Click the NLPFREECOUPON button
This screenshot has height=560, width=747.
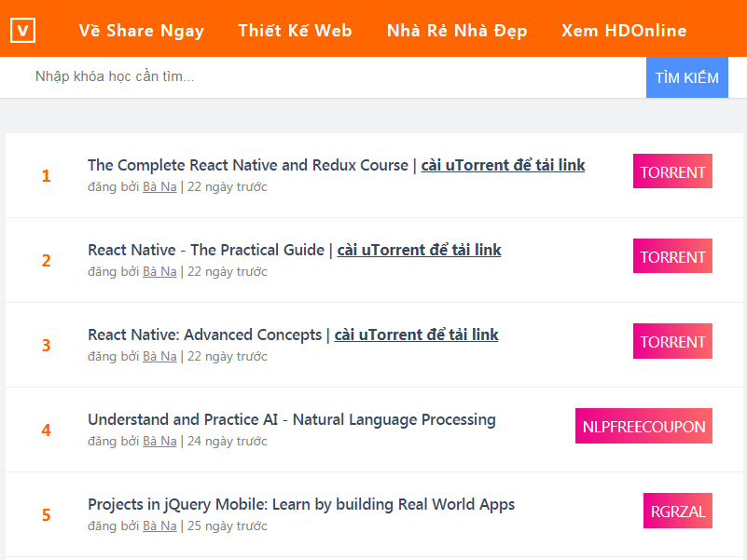coord(643,426)
